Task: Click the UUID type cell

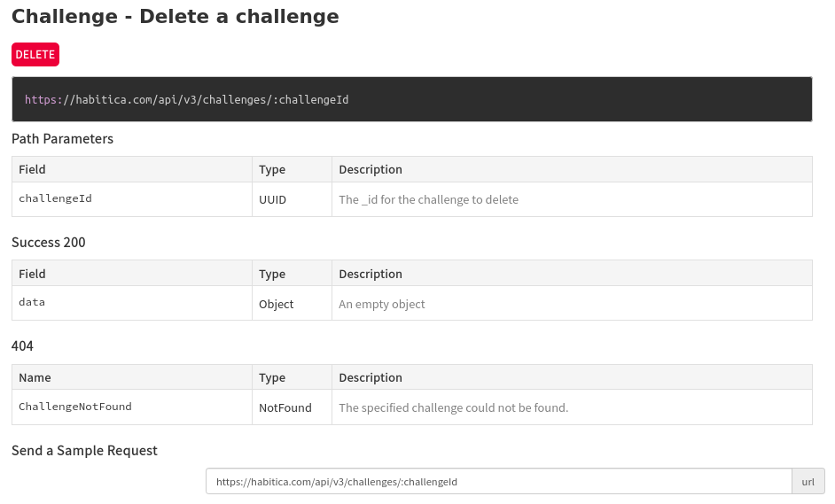Action: pyautogui.click(x=272, y=199)
